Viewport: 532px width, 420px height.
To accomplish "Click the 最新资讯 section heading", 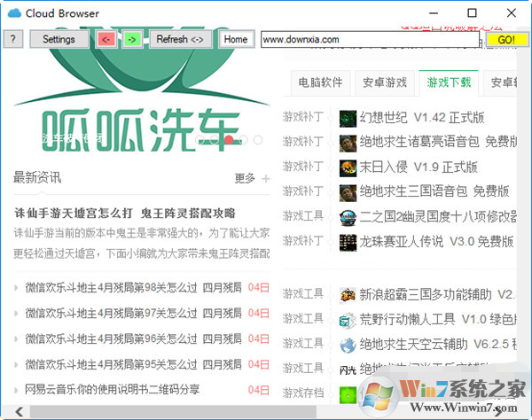I will pyautogui.click(x=37, y=177).
